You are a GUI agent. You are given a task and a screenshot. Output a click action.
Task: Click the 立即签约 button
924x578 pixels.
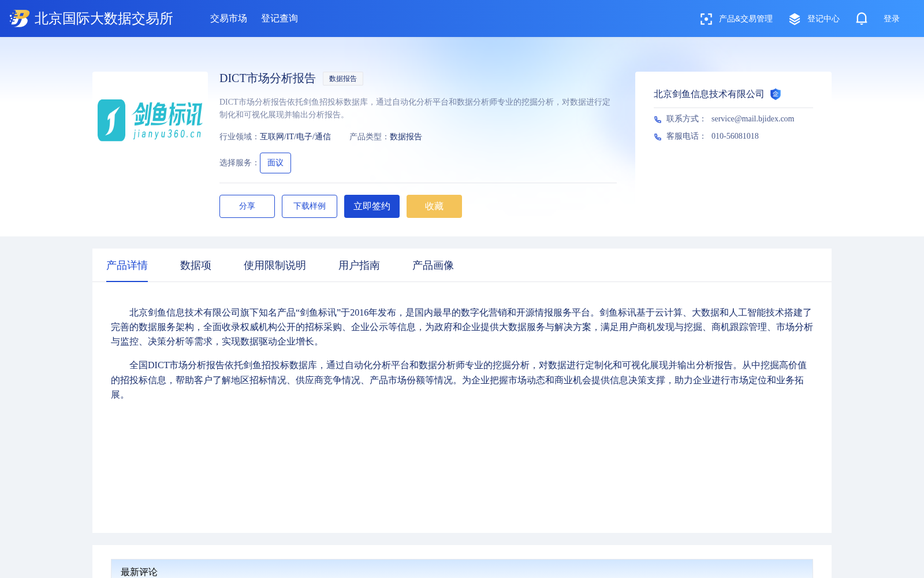click(x=372, y=206)
